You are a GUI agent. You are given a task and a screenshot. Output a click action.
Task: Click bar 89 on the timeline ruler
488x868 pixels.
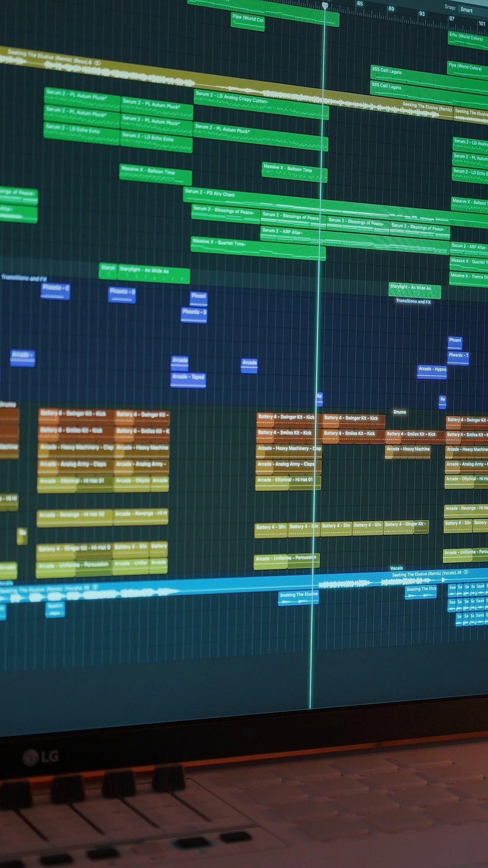(391, 9)
